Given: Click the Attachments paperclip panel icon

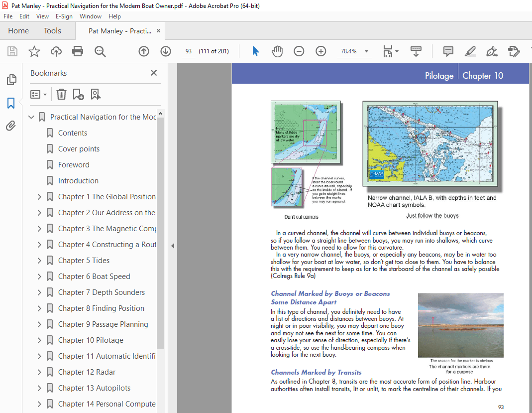Looking at the screenshot, I should 11,126.
